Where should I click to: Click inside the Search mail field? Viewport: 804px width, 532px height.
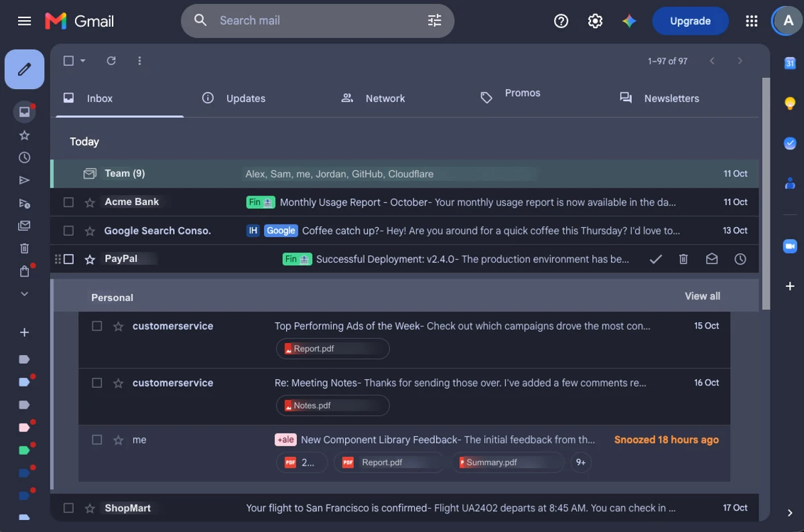[318, 21]
